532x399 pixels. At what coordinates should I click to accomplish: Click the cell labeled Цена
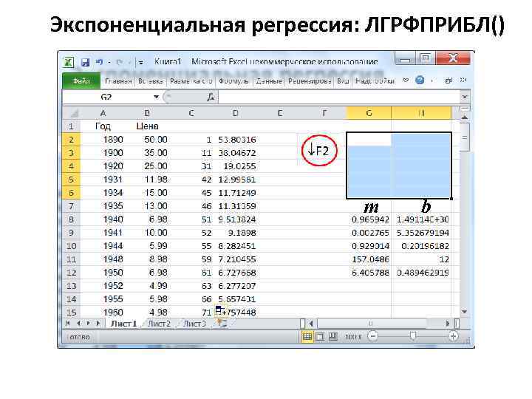(x=147, y=126)
